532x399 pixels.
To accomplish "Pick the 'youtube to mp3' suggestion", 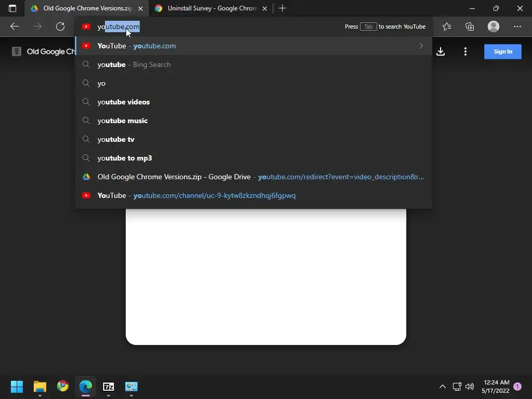I will [x=254, y=158].
